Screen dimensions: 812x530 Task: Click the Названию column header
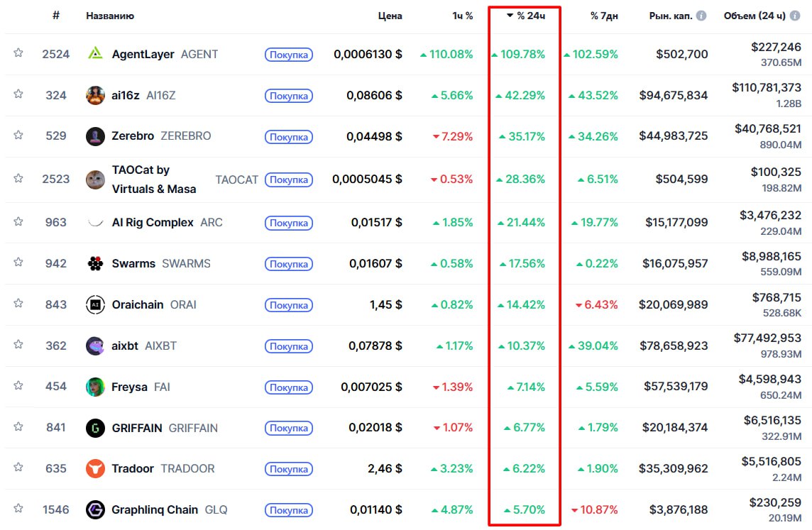click(110, 16)
